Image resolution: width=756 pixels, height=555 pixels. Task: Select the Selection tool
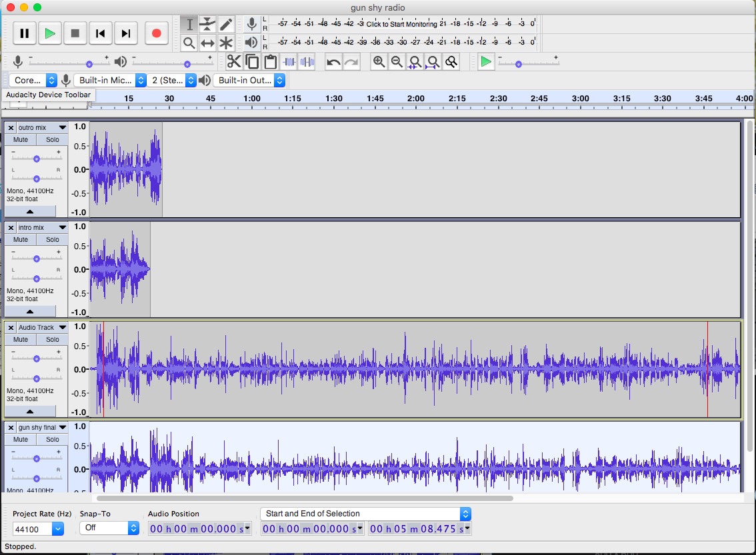(189, 24)
